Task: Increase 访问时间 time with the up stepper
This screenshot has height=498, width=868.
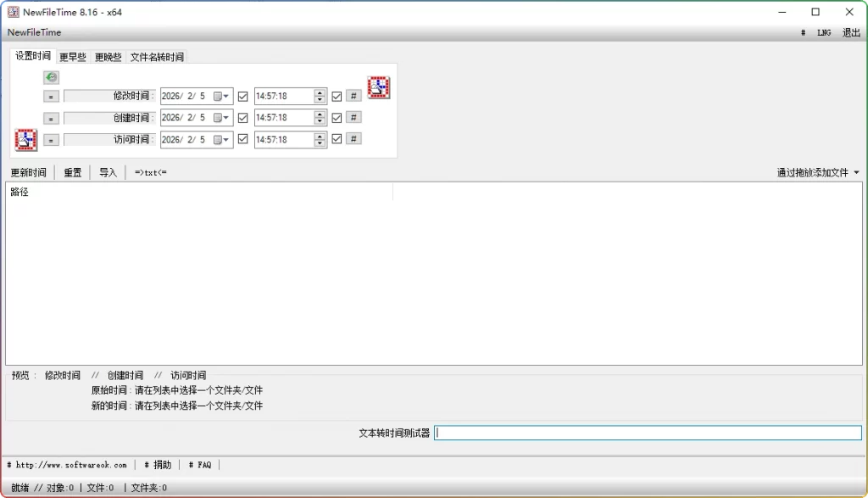Action: [320, 136]
